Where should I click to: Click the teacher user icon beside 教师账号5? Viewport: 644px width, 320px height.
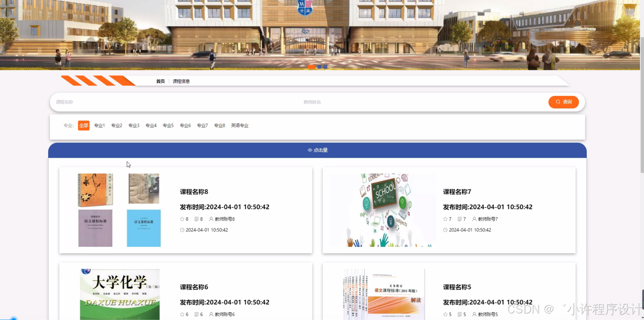pyautogui.click(x=474, y=314)
